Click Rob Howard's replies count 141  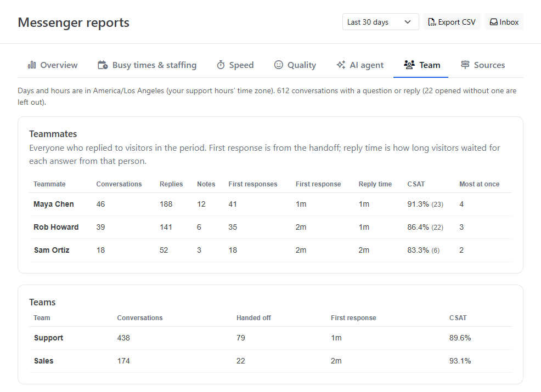click(x=166, y=227)
